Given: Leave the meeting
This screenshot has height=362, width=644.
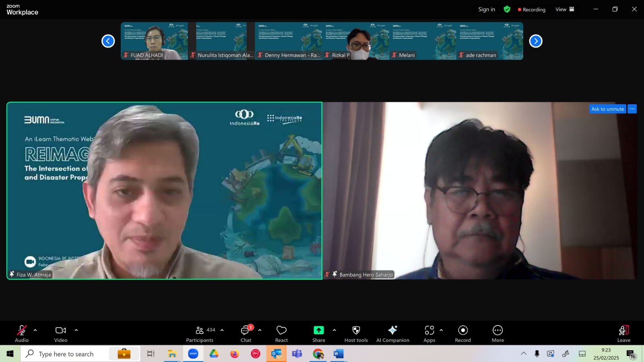Looking at the screenshot, I should coord(624,333).
